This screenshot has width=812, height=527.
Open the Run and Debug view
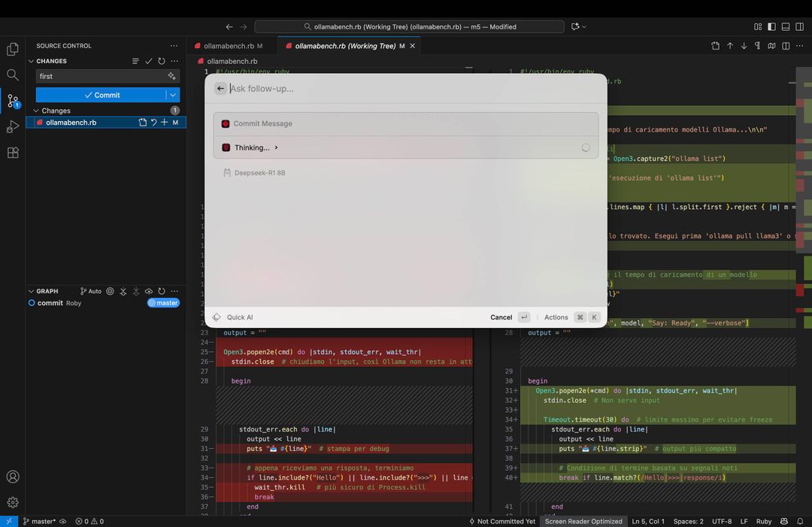point(13,126)
